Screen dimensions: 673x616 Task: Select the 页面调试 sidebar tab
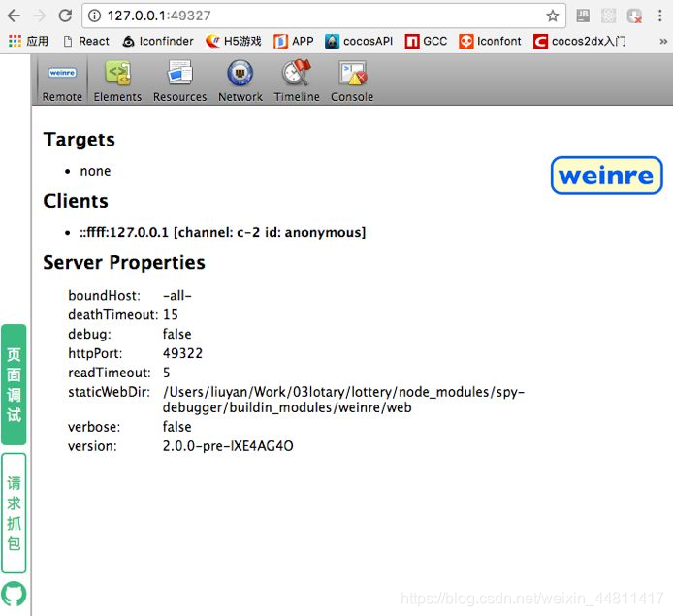coord(14,384)
